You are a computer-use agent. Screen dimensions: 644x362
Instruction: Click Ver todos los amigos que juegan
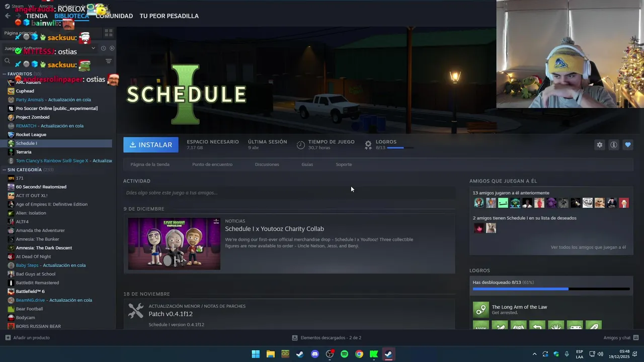(x=588, y=247)
